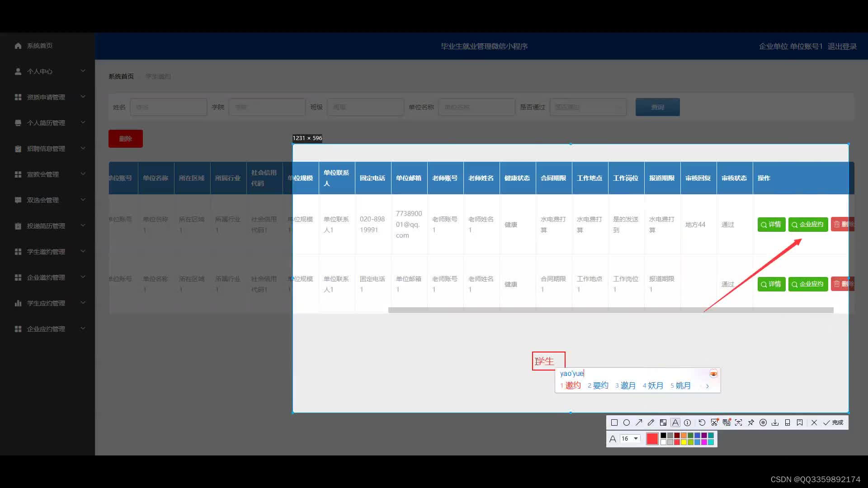Expand 个人简历管理 sidebar menu

point(47,123)
